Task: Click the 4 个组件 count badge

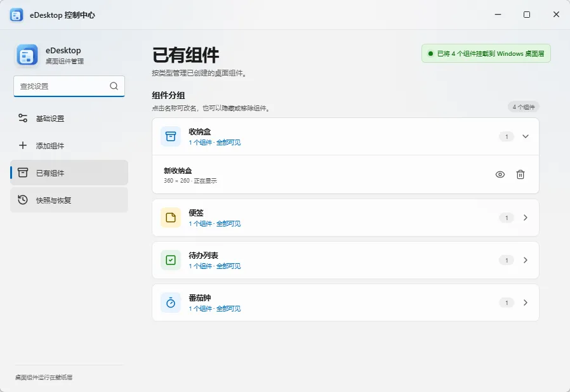Action: tap(524, 107)
